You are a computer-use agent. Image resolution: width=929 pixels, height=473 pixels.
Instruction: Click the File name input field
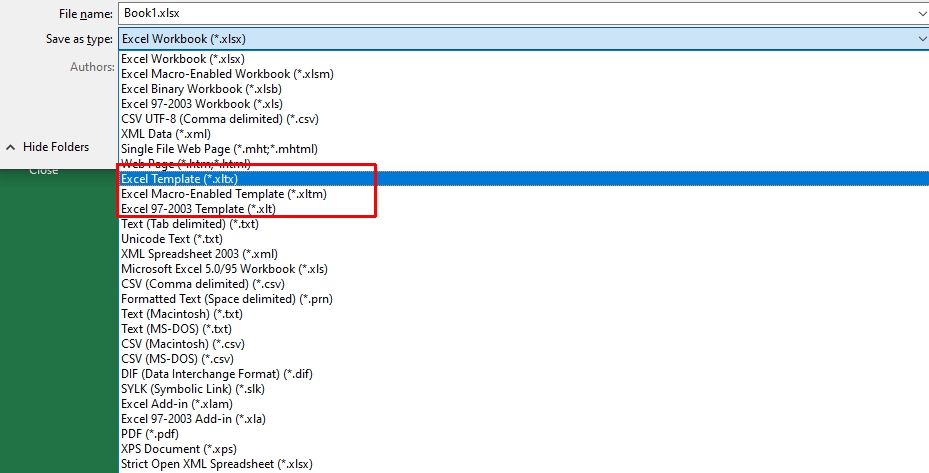pyautogui.click(x=524, y=13)
